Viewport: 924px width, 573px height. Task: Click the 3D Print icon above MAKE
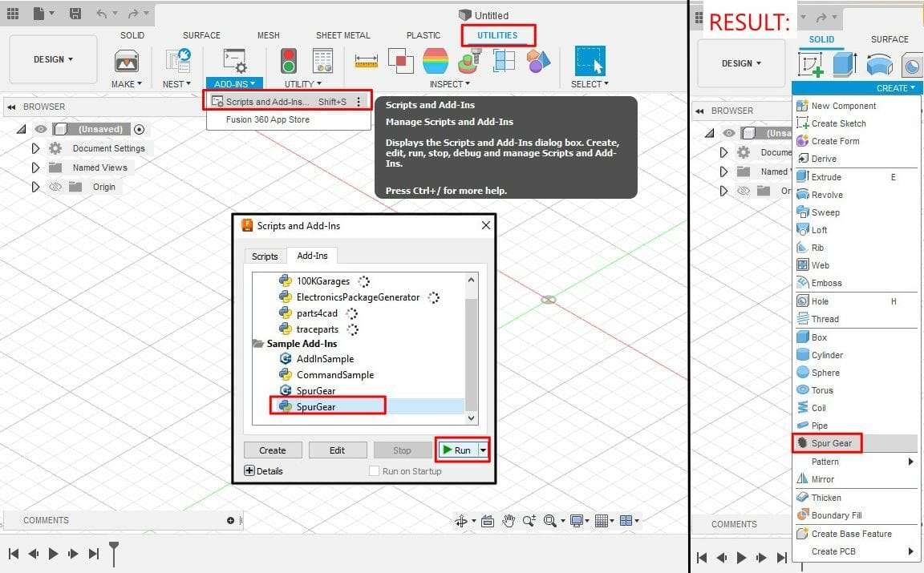click(x=127, y=61)
